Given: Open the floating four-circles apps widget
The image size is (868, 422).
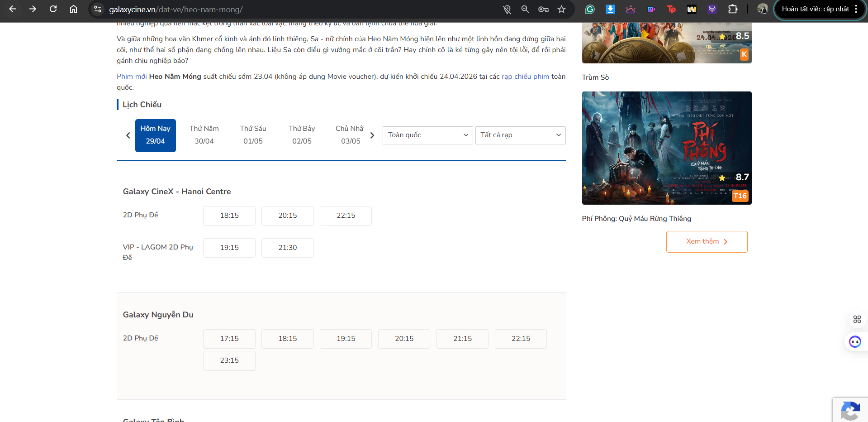Looking at the screenshot, I should coord(857,319).
